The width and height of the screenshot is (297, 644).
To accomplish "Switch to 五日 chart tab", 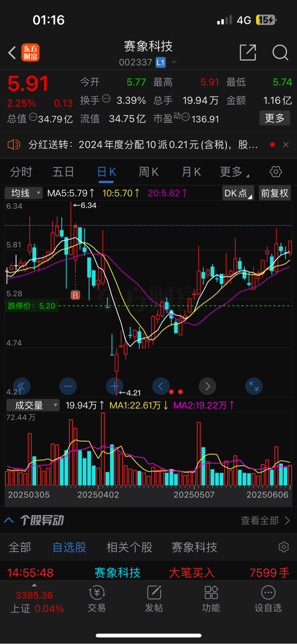I will 63,172.
